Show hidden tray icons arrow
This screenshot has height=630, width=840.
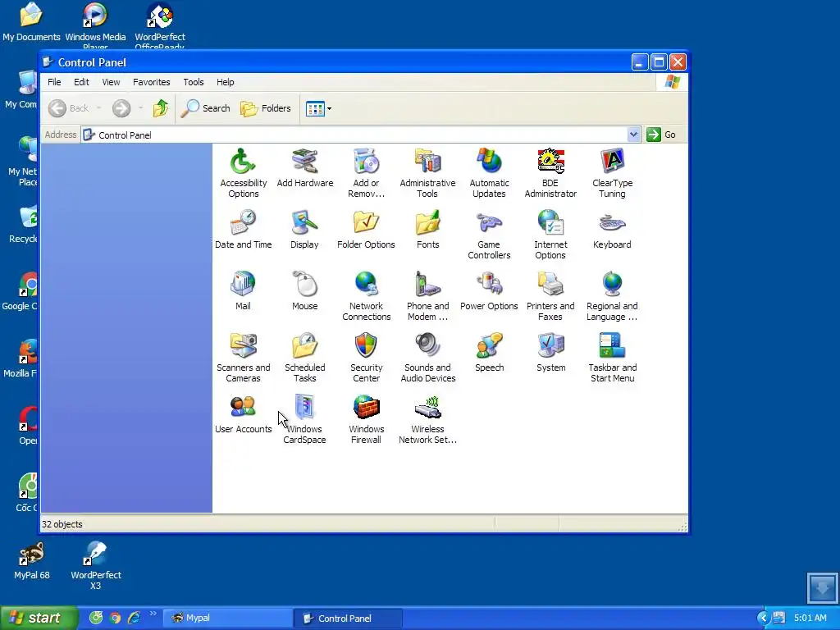pos(763,618)
